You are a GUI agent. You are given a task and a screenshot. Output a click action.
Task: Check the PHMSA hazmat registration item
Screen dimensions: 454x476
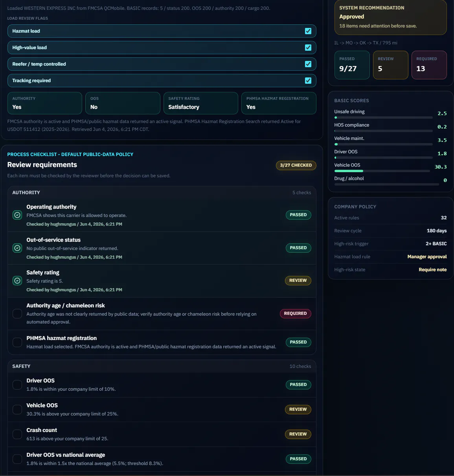coord(17,342)
